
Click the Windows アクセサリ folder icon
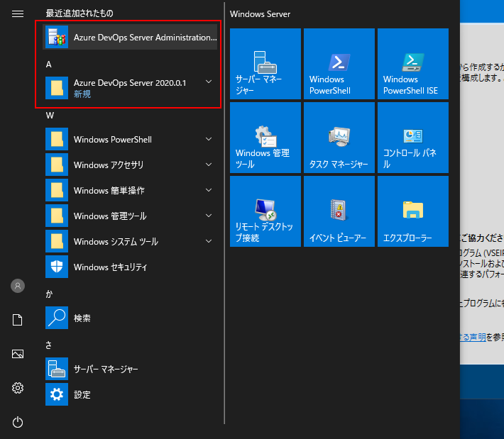pos(57,165)
